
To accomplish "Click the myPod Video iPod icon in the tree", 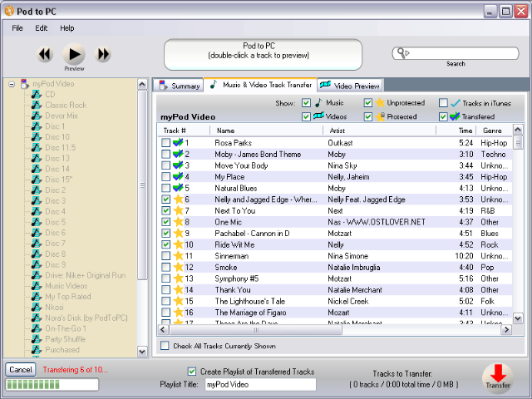I will point(24,84).
